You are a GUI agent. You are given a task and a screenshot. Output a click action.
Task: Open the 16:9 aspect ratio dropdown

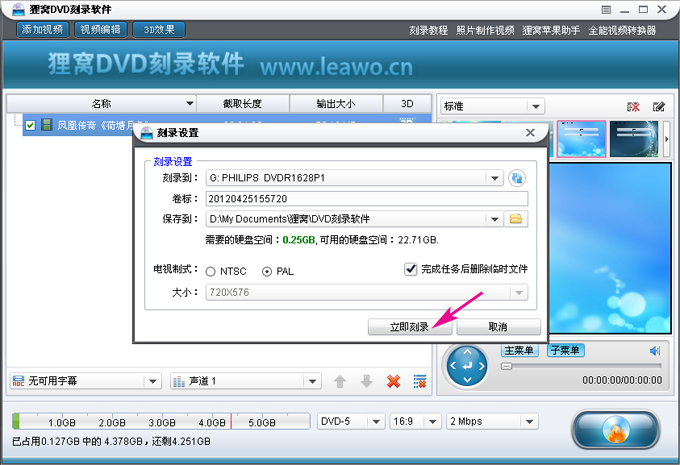click(x=432, y=422)
